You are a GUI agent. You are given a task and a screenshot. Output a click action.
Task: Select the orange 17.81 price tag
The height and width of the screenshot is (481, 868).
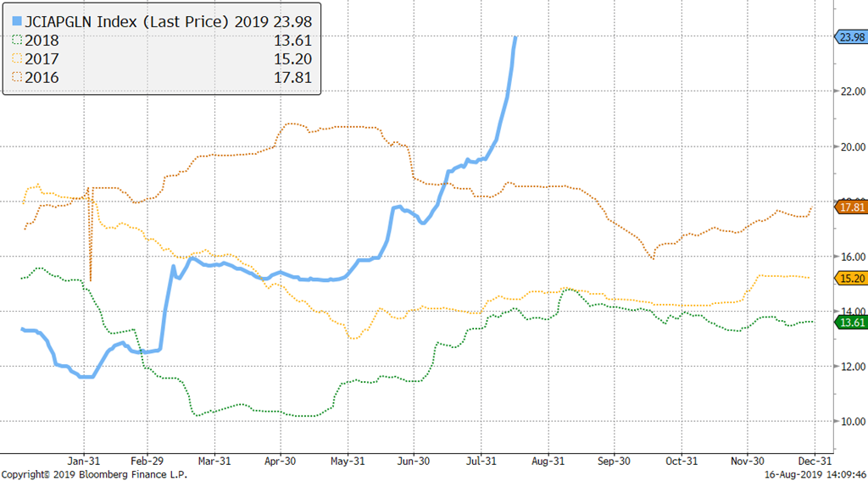point(849,207)
